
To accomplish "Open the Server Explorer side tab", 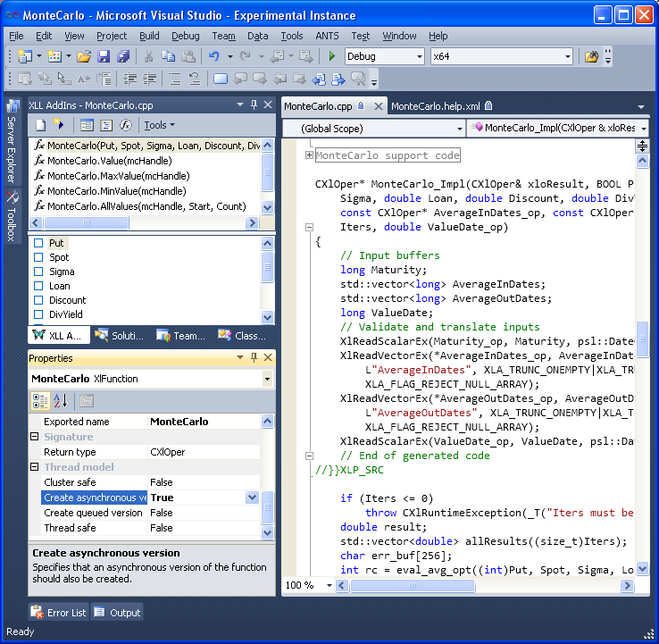I will (x=13, y=142).
